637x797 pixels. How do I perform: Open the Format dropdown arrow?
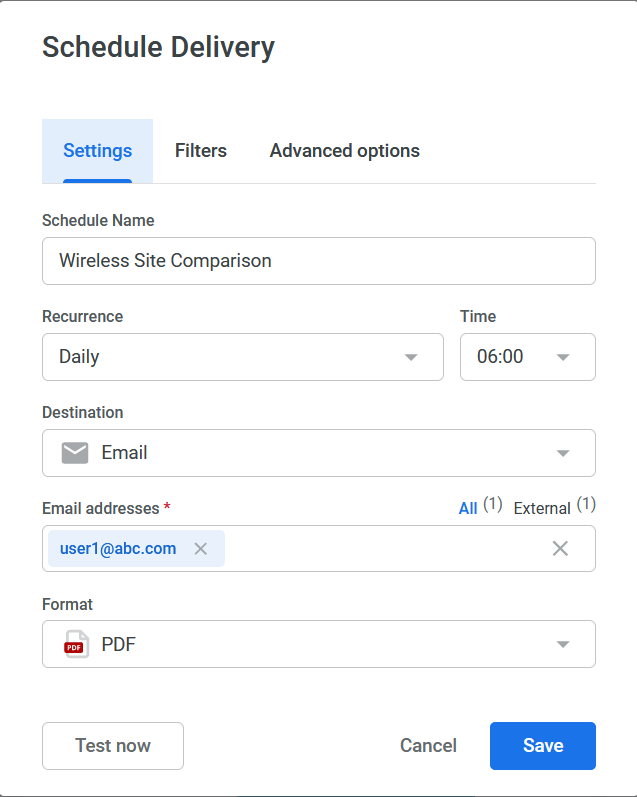tap(563, 644)
